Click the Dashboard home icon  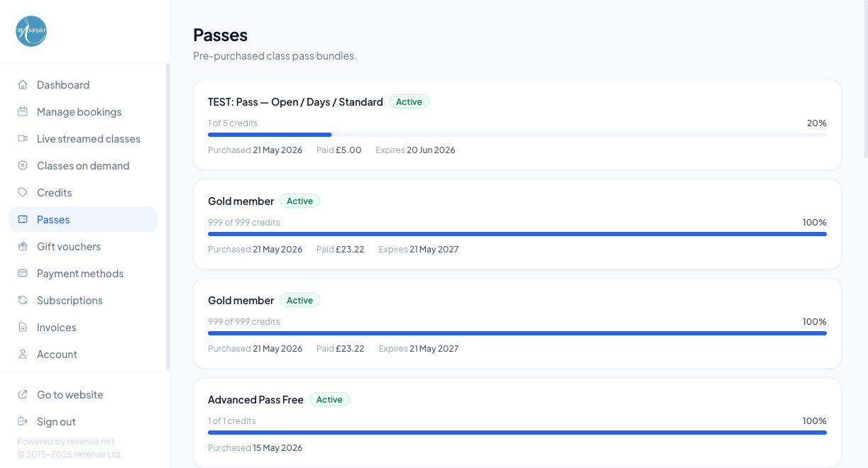point(23,84)
